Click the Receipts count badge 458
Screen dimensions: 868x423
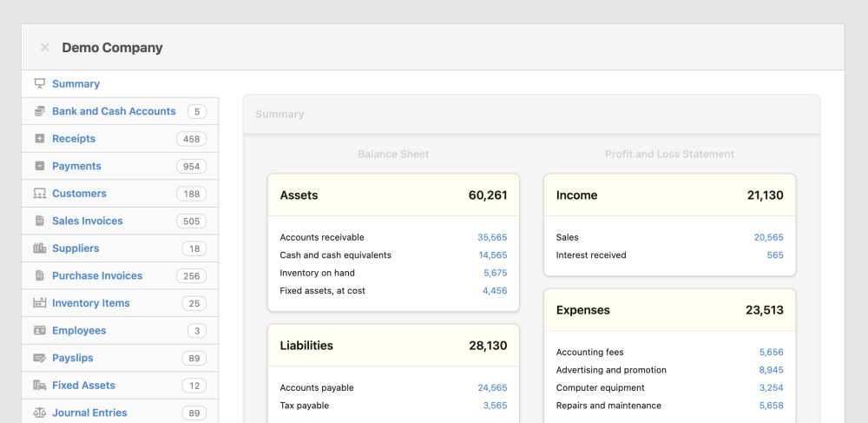click(x=191, y=139)
